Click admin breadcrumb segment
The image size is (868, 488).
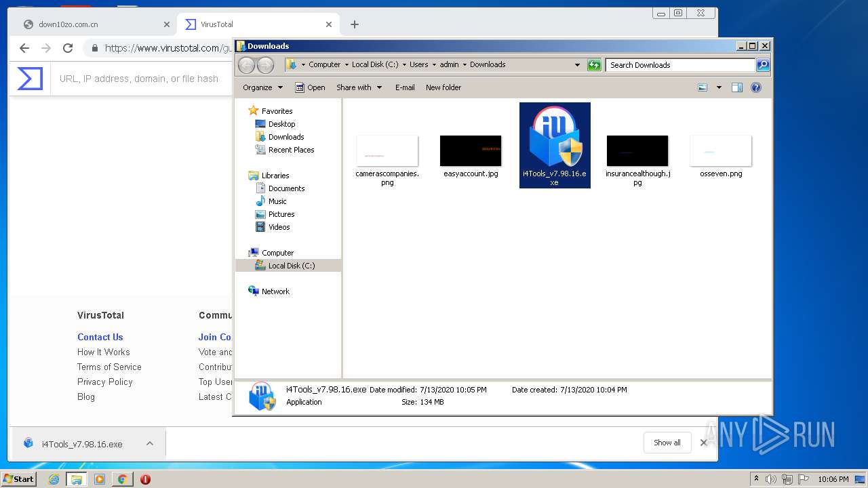(449, 64)
